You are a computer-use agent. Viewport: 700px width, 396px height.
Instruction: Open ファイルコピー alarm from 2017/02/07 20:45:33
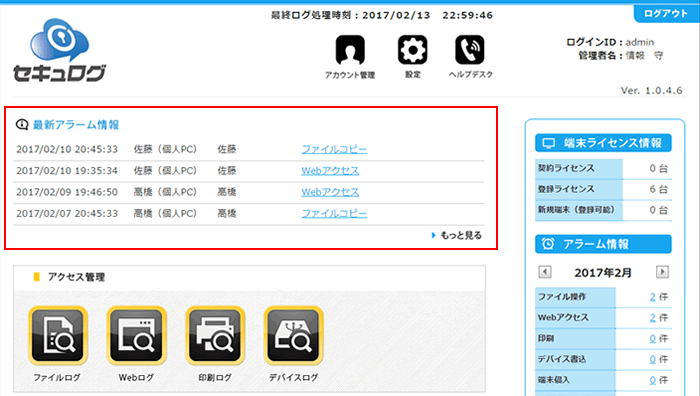coord(334,213)
